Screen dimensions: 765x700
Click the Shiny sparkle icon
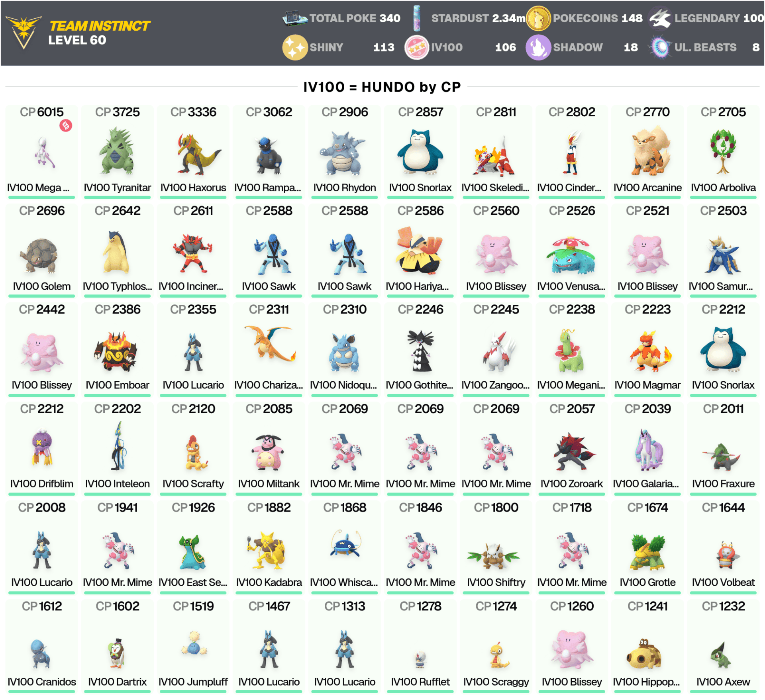[x=295, y=47]
